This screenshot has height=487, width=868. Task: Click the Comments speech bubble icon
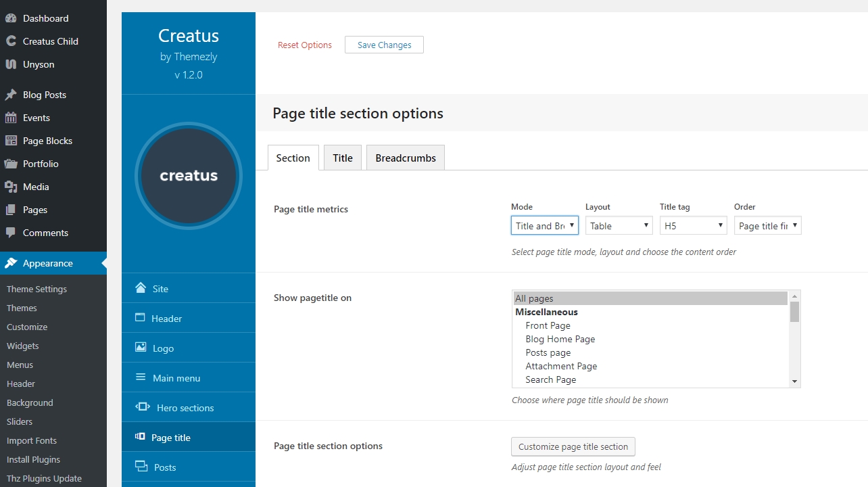(11, 233)
